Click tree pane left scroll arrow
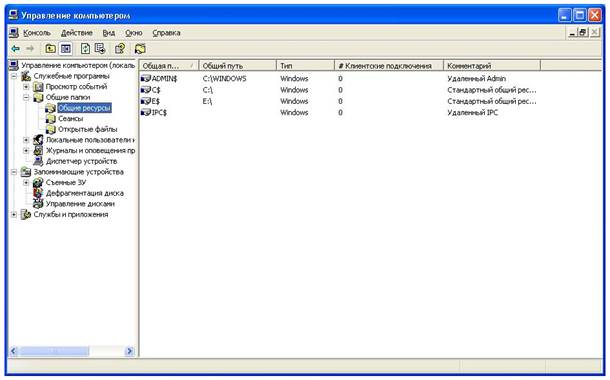610x380 pixels. pyautogui.click(x=13, y=351)
